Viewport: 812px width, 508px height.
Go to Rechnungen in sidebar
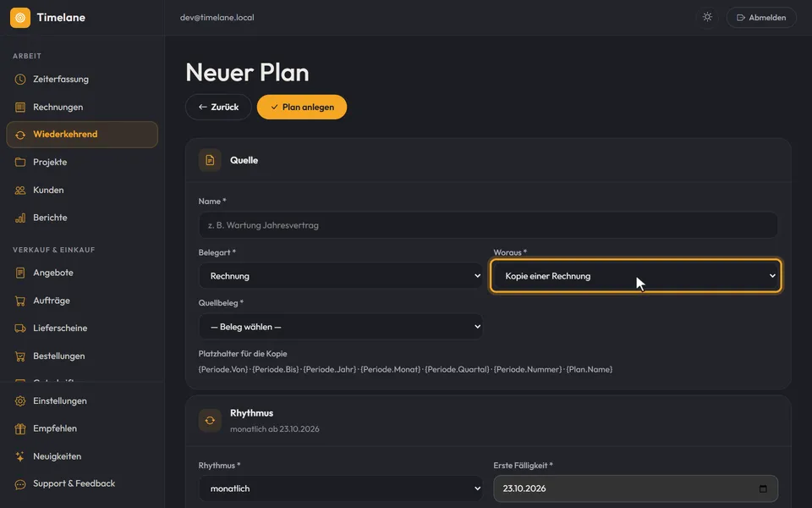pos(82,108)
